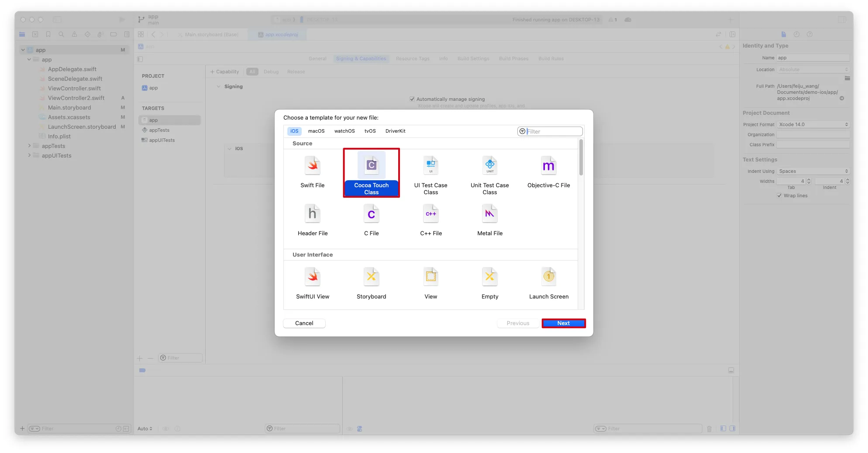This screenshot has width=868, height=453.
Task: Toggle Automatically manage signing checkbox
Action: click(x=412, y=99)
